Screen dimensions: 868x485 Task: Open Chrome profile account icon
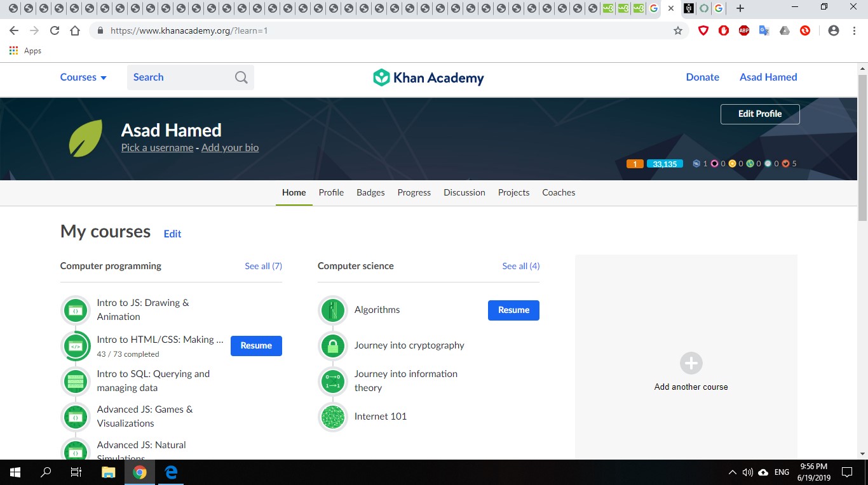click(834, 30)
